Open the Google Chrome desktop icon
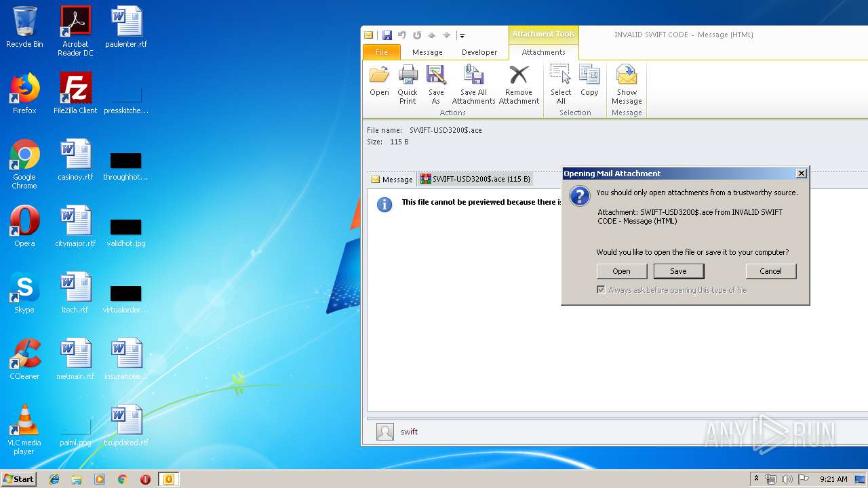Image resolution: width=868 pixels, height=488 pixels. 24,164
